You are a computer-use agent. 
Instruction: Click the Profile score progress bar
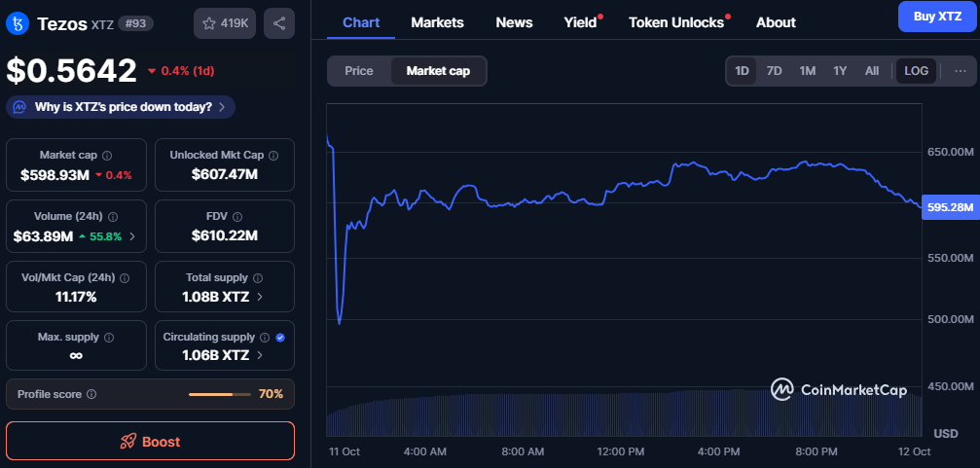coord(219,394)
